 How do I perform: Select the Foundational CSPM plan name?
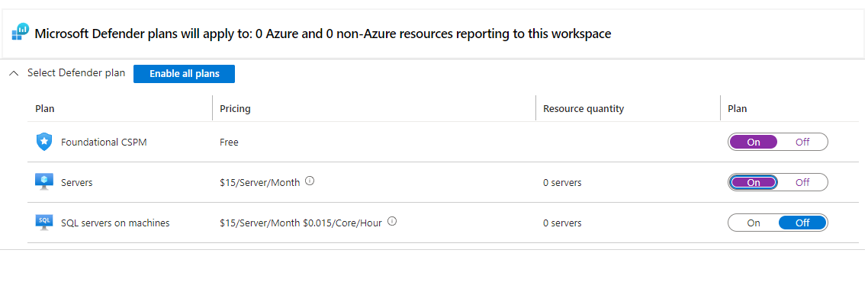point(104,142)
